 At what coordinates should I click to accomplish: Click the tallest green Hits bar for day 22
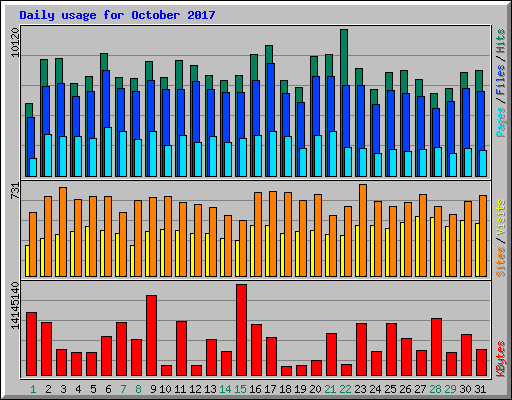[x=344, y=57]
